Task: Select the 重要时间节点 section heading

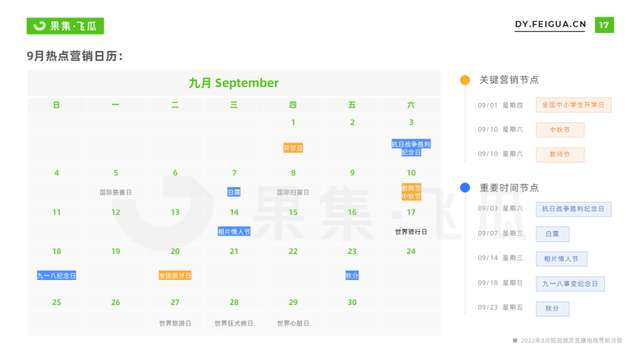Action: coord(509,188)
